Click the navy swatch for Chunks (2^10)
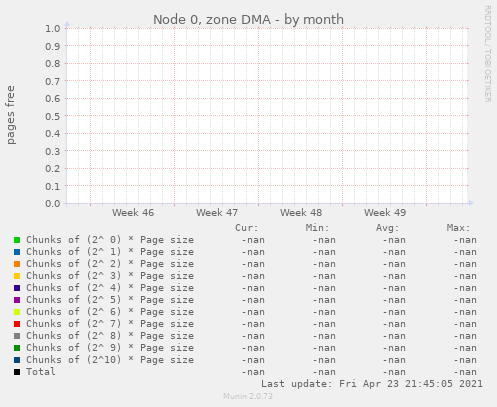497x407 pixels. 17,360
